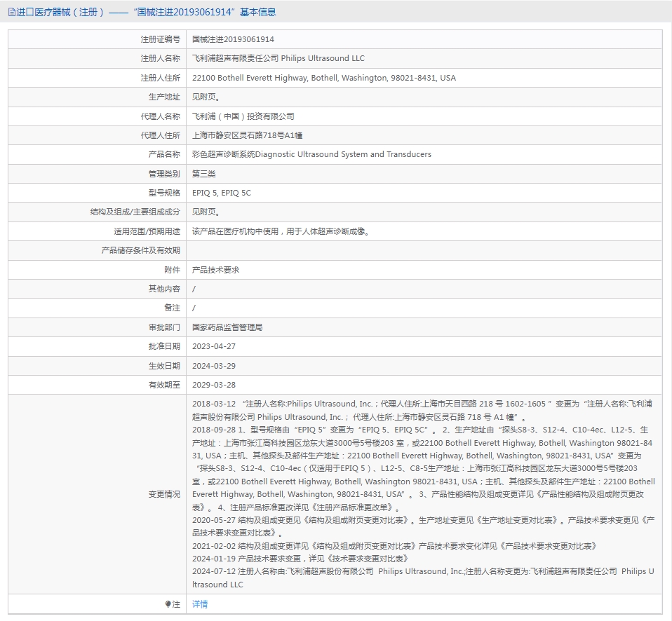The image size is (672, 621).
Task: Click the 产品储存条件及有效期 row label
Action: pos(140,250)
